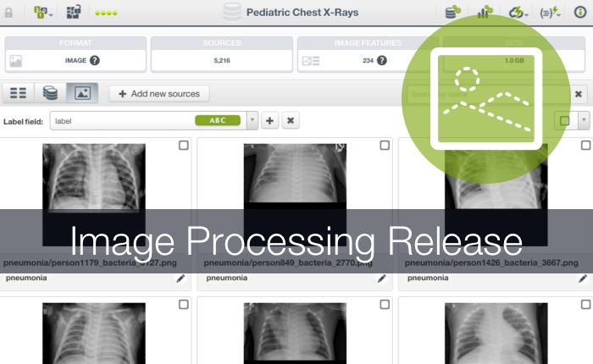Check the person849_bacteria image checkbox

tap(385, 145)
